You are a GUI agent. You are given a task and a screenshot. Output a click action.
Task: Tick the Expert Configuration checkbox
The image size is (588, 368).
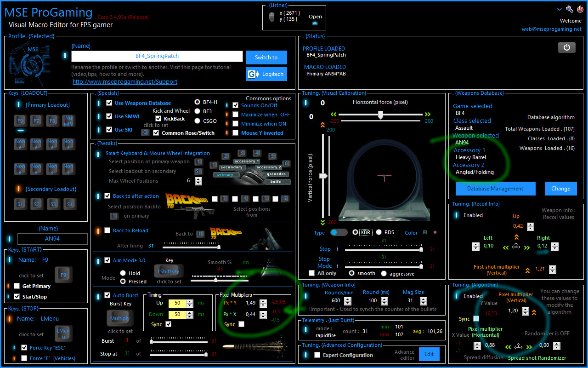pos(317,355)
